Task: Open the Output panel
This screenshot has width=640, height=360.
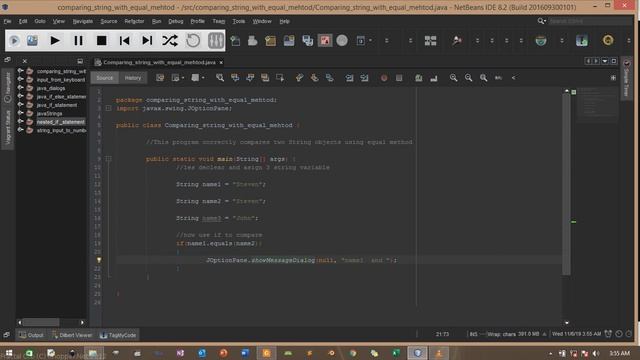Action: pos(31,335)
